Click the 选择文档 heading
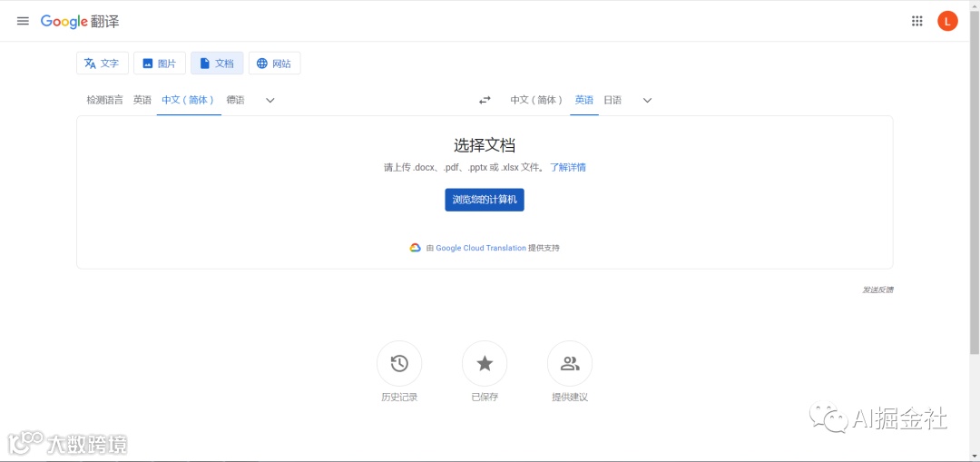Screen dimensions: 980x462 tap(485, 145)
